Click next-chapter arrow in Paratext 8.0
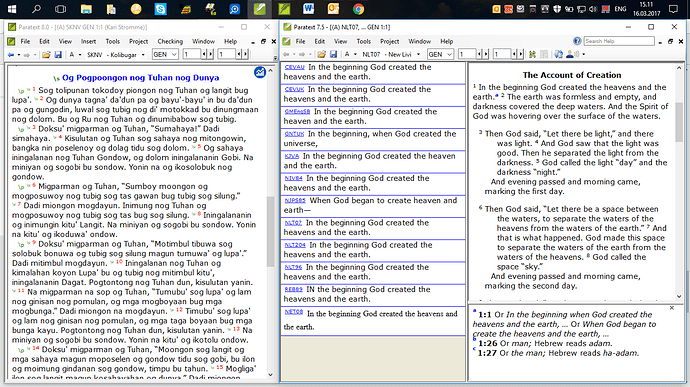The width and height of the screenshot is (690, 387). point(211,55)
